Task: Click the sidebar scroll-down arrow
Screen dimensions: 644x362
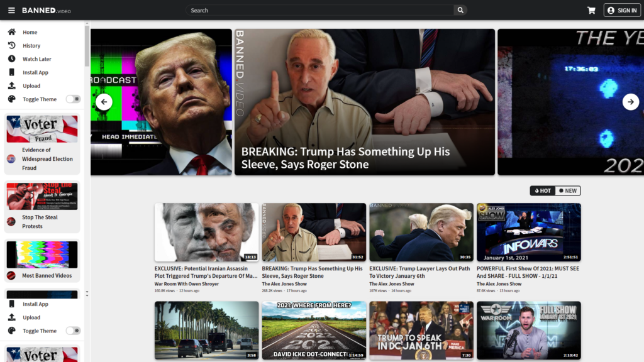Action: pyautogui.click(x=87, y=294)
